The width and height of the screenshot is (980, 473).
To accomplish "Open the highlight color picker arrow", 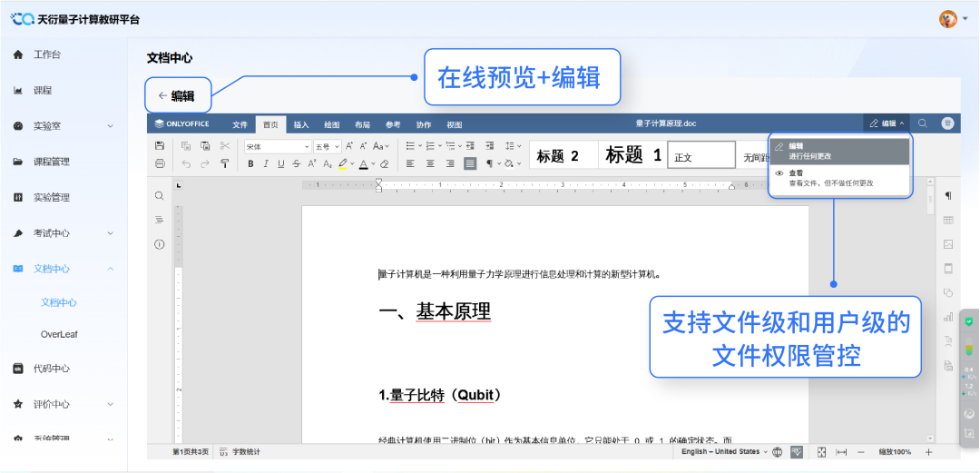I will coord(351,164).
